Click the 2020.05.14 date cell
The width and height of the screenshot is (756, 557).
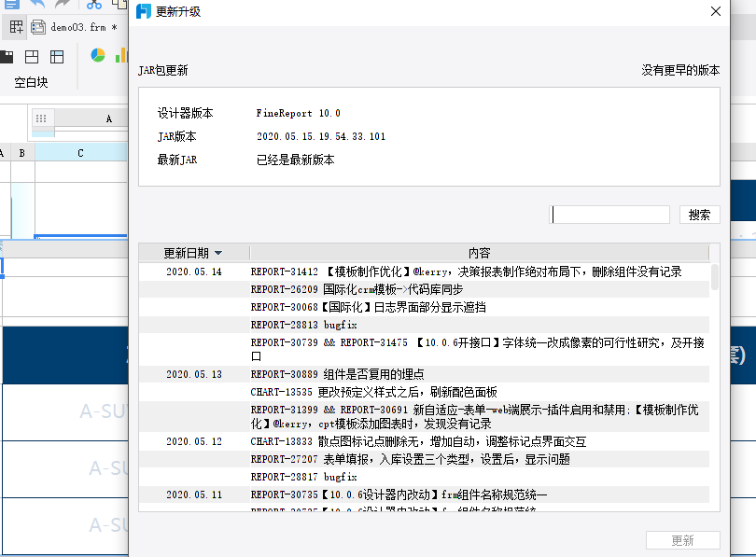tap(194, 272)
